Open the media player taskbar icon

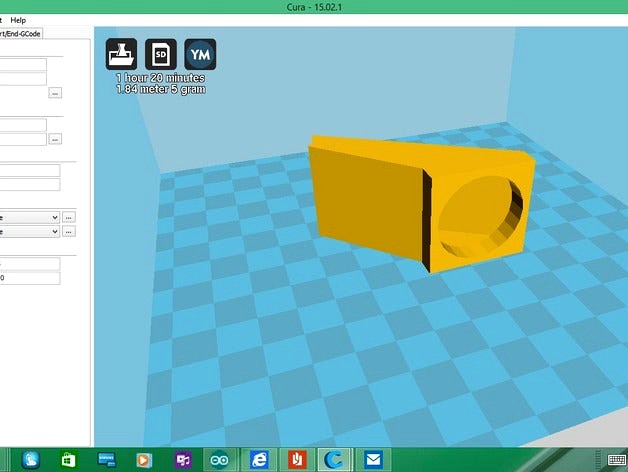[x=144, y=459]
